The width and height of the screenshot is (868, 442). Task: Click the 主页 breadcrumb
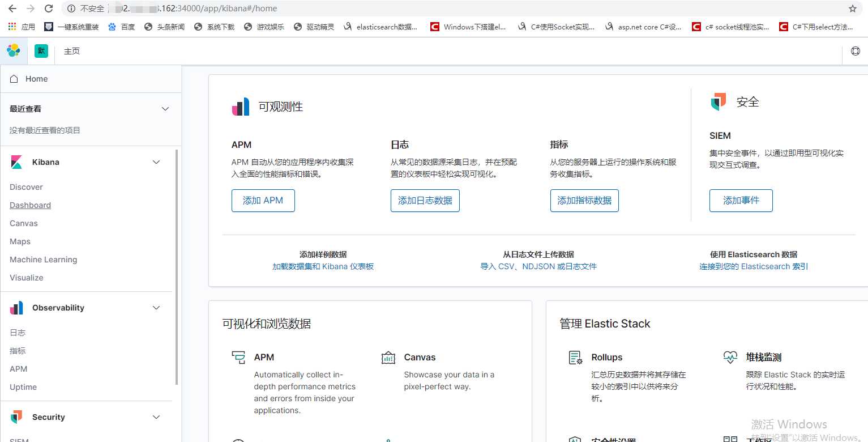coord(72,51)
